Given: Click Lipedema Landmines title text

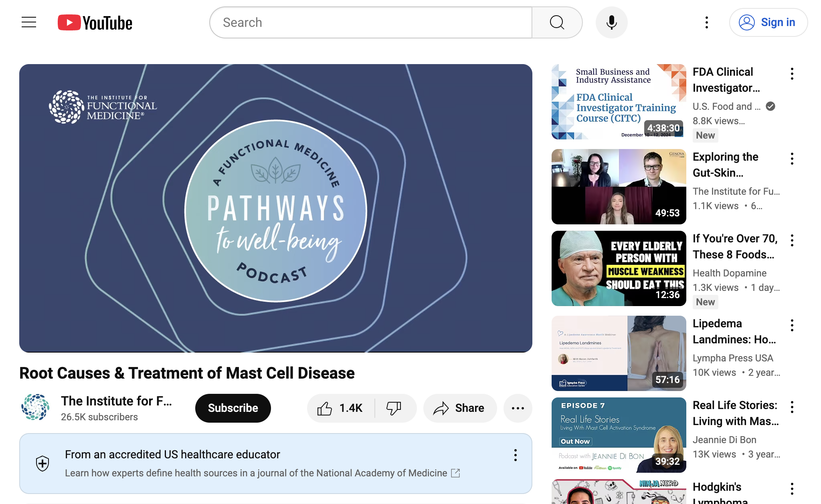Looking at the screenshot, I should (x=734, y=331).
